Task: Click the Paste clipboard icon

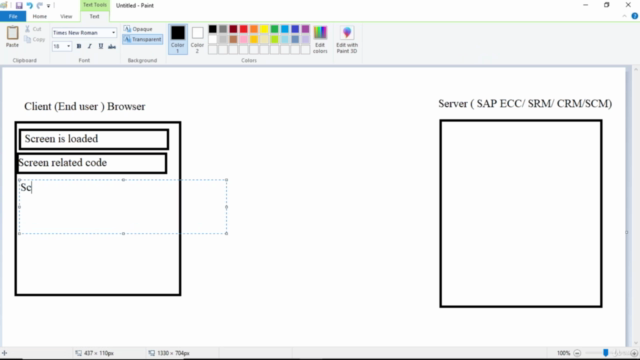Action: point(12,33)
